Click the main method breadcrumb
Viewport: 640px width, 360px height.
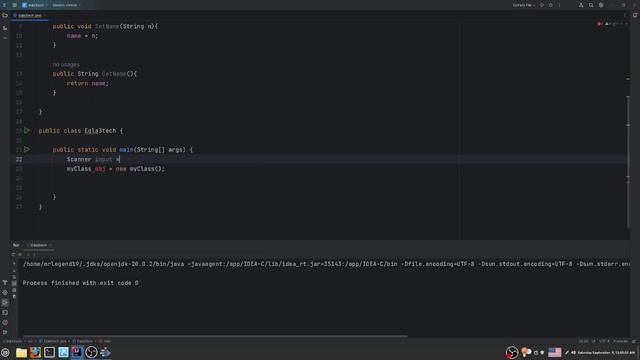coord(105,341)
